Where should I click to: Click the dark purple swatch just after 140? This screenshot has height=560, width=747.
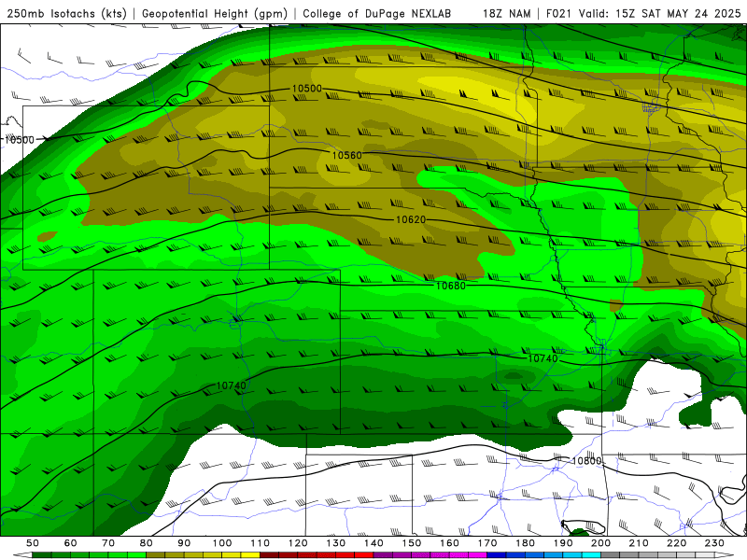pyautogui.click(x=383, y=555)
